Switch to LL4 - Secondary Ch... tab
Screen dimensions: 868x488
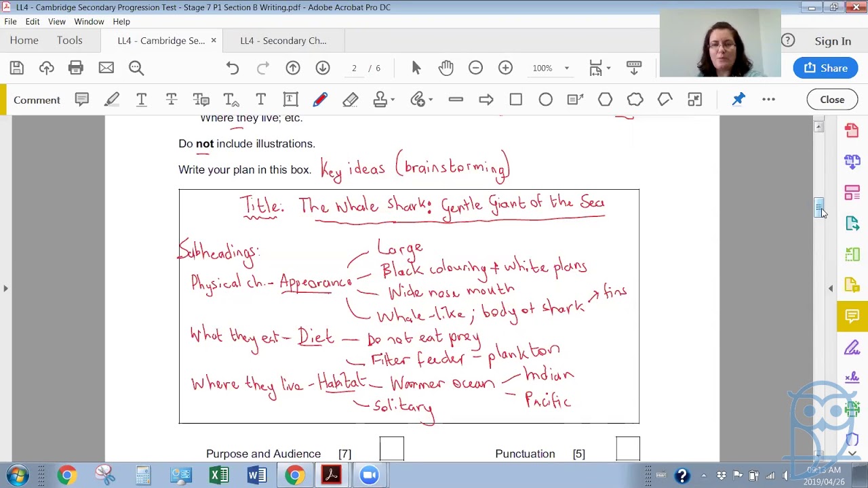click(x=283, y=41)
